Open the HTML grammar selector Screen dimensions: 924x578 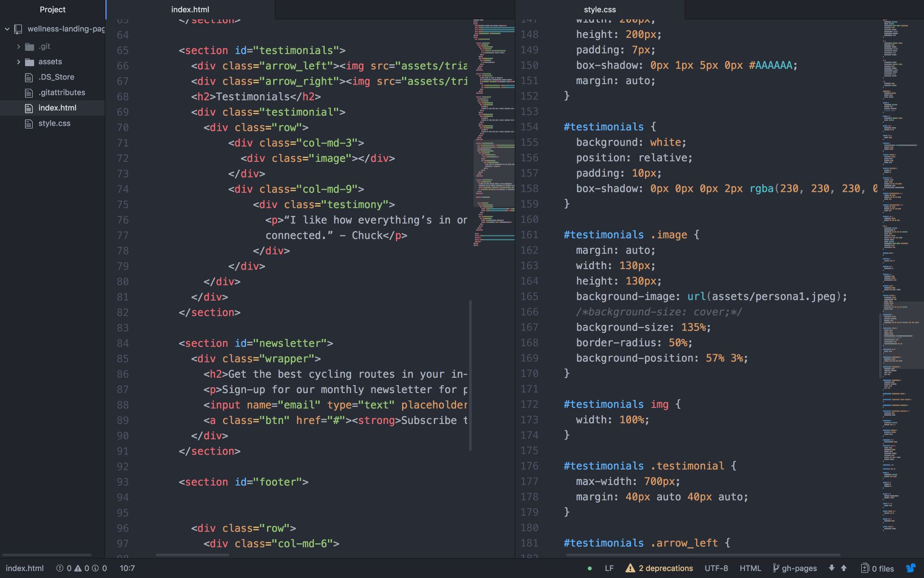[x=750, y=568]
